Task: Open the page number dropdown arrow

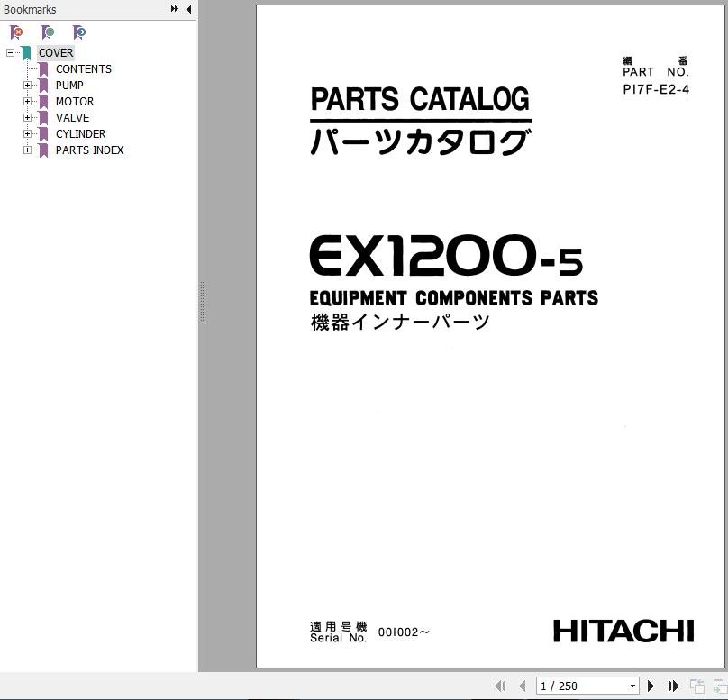Action: pyautogui.click(x=632, y=686)
